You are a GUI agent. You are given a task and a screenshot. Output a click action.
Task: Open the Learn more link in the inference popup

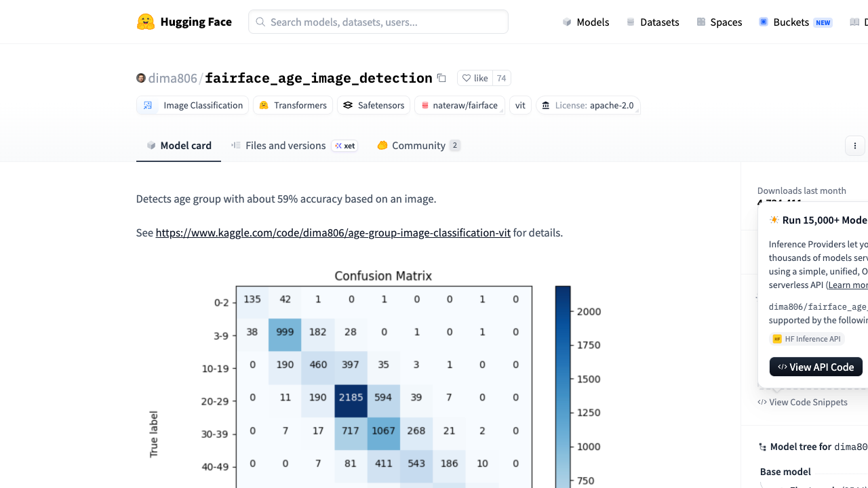point(848,285)
